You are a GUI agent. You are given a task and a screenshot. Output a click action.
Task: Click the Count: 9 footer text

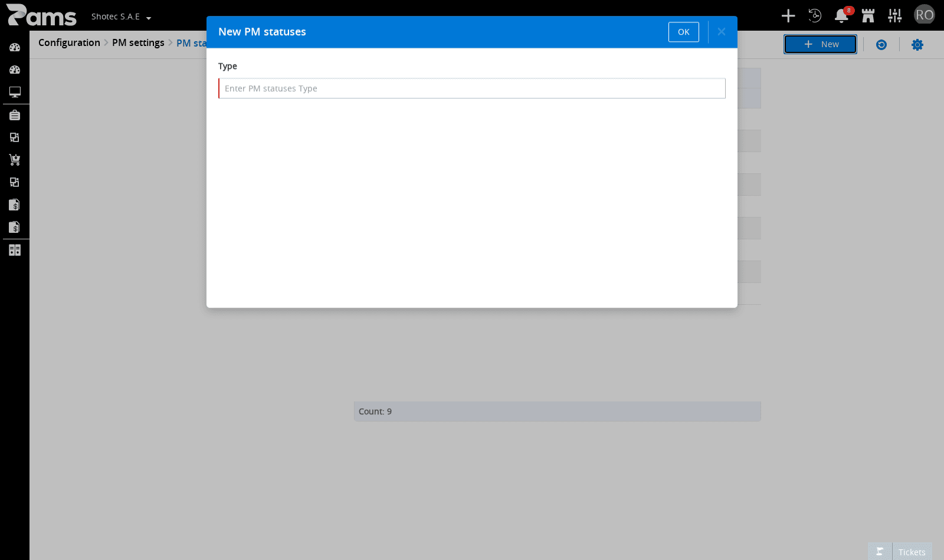375,411
